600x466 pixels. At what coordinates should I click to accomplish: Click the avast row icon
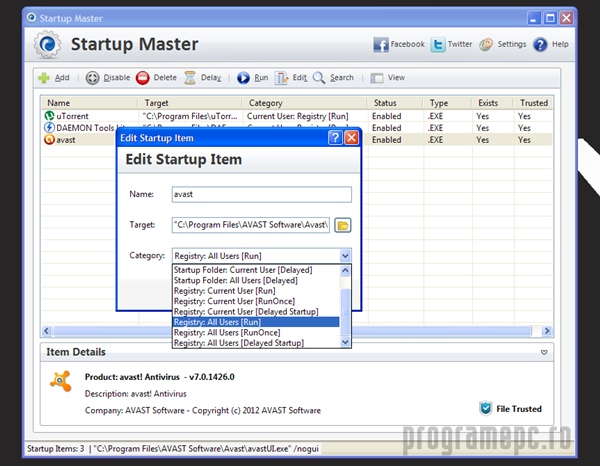[x=49, y=140]
